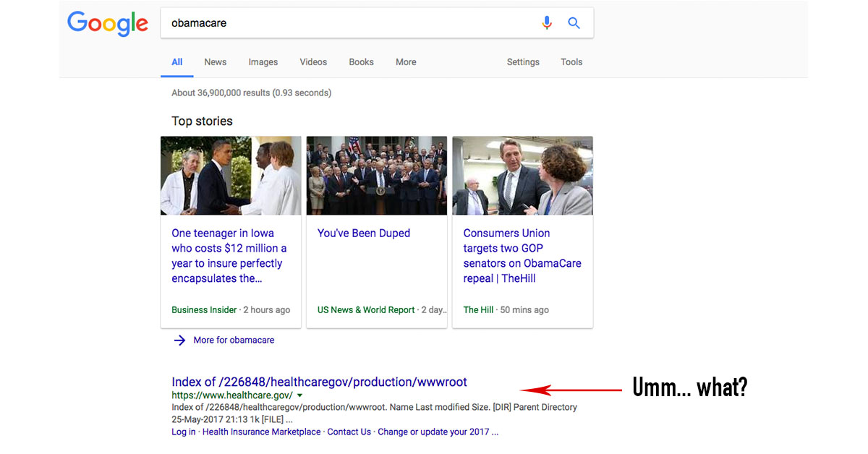Click the arrow icon beside More for obamacare
The height and width of the screenshot is (454, 868).
pos(179,340)
